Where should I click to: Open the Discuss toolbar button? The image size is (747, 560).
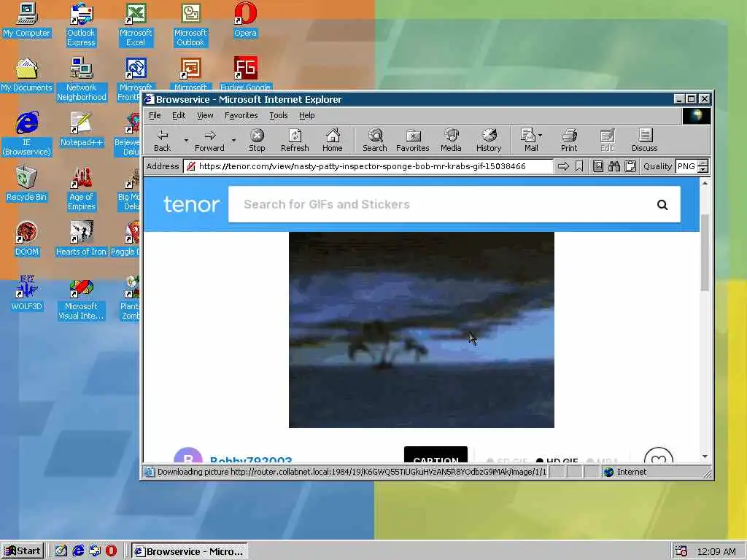[x=645, y=141]
